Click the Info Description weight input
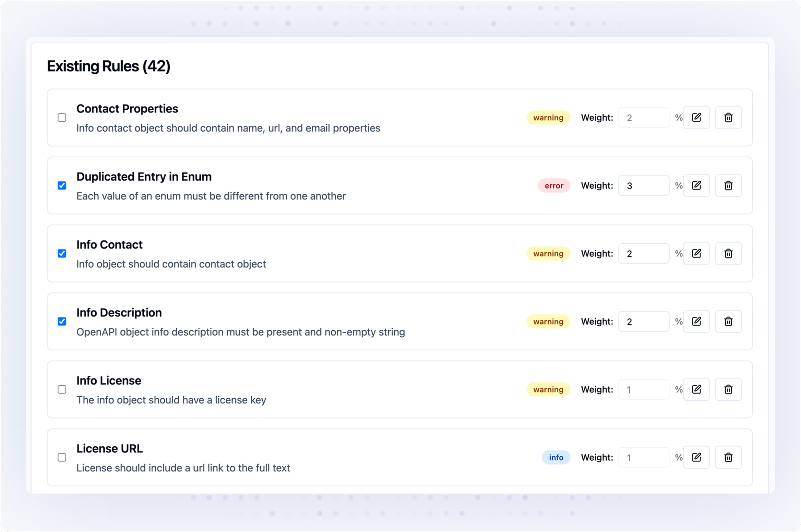 click(x=643, y=322)
